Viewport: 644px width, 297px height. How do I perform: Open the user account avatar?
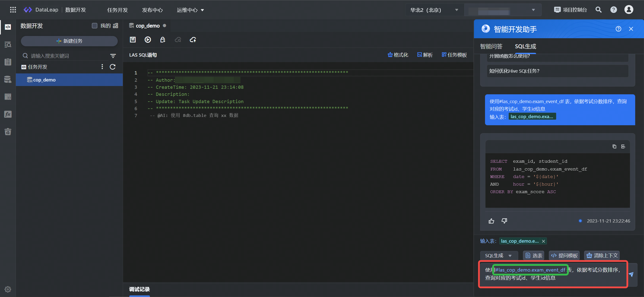(629, 10)
